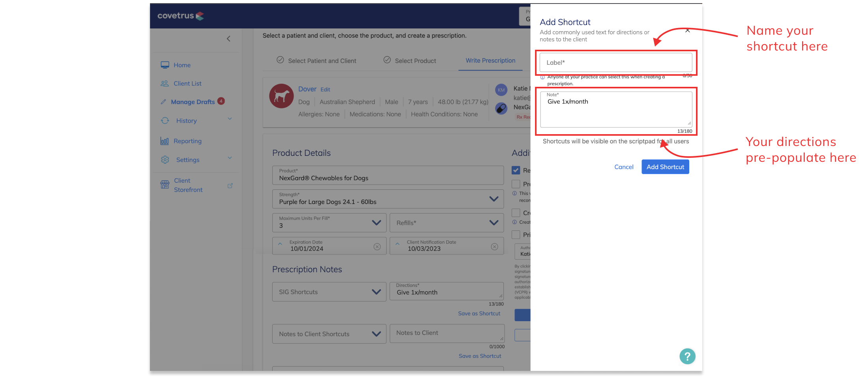Click Save as Shortcut under Directions
The height and width of the screenshot is (378, 868).
pyautogui.click(x=479, y=313)
